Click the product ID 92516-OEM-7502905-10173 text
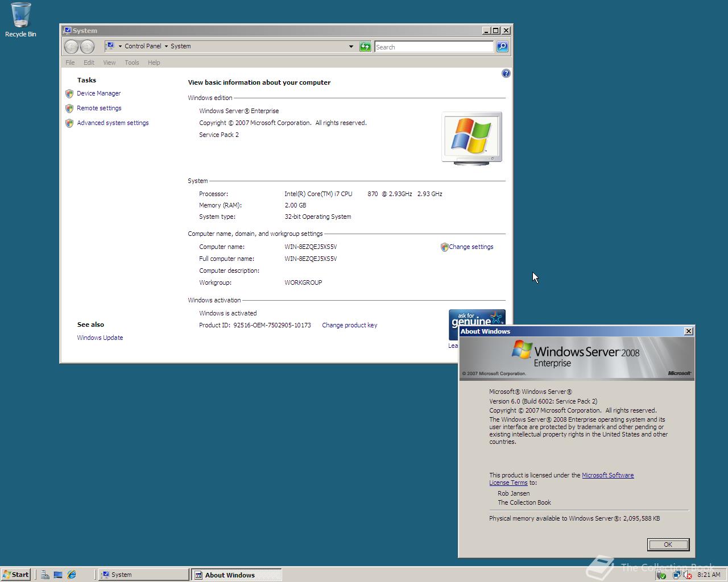The width and height of the screenshot is (728, 582). coord(272,325)
